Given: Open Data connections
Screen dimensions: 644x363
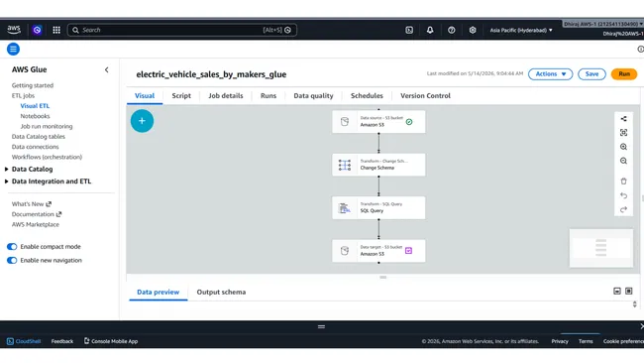Looking at the screenshot, I should tap(36, 147).
